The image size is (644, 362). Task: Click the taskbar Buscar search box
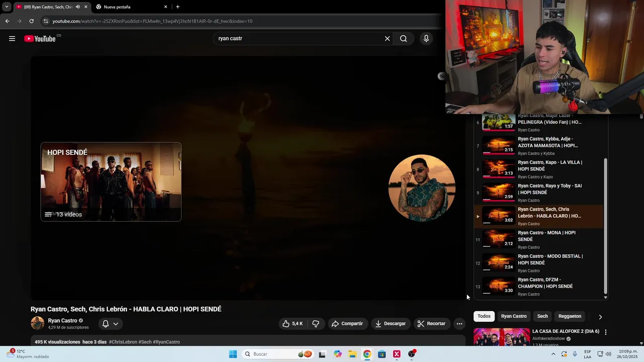pyautogui.click(x=278, y=354)
